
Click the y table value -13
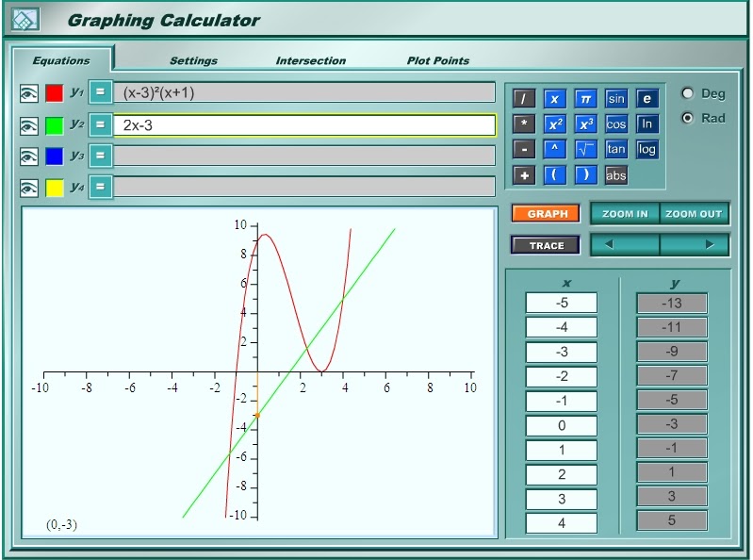[672, 303]
